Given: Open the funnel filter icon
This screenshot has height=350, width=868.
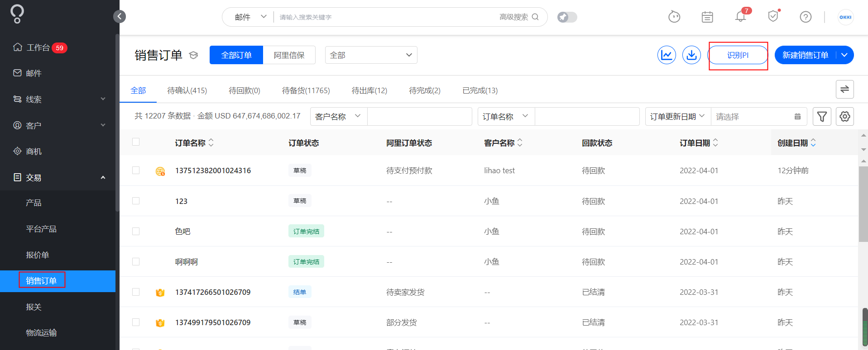Looking at the screenshot, I should pyautogui.click(x=822, y=116).
